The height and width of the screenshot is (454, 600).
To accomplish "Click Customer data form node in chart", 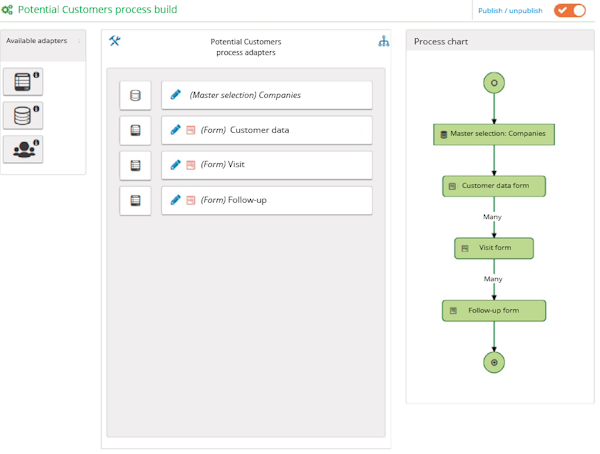I will tap(494, 186).
